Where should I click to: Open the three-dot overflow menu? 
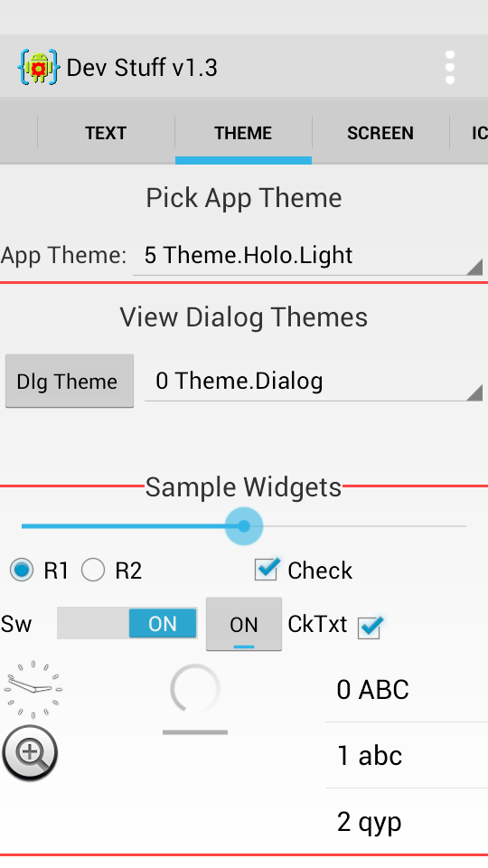pos(450,68)
